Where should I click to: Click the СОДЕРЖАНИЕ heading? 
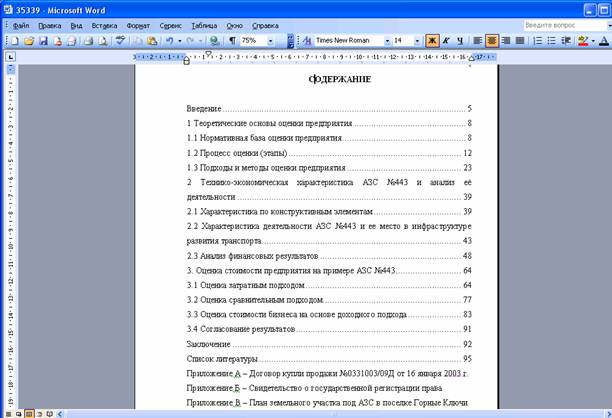pos(340,79)
